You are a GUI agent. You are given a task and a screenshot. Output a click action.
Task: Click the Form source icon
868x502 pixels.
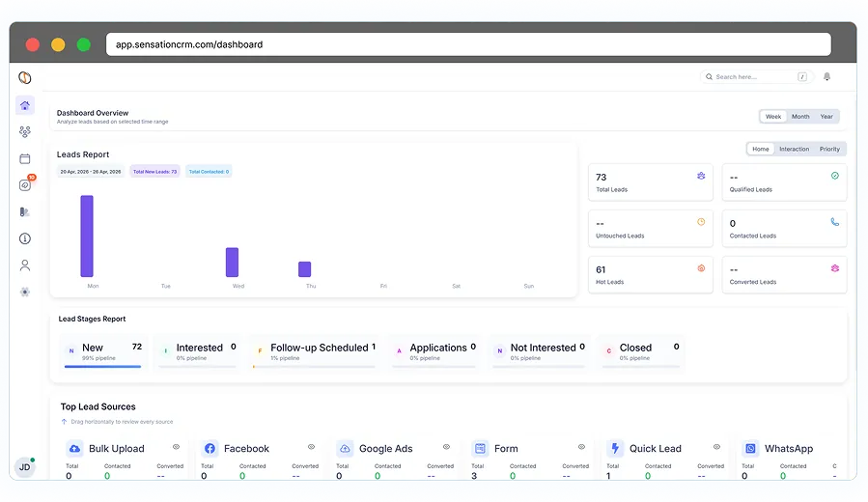click(x=480, y=448)
